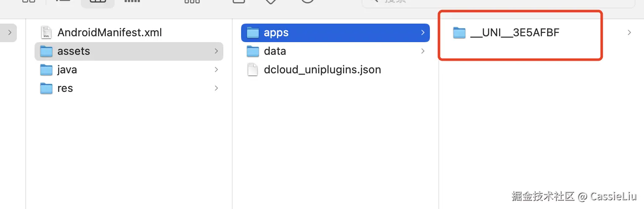
Task: Focus the Finder search field
Action: 497,2
